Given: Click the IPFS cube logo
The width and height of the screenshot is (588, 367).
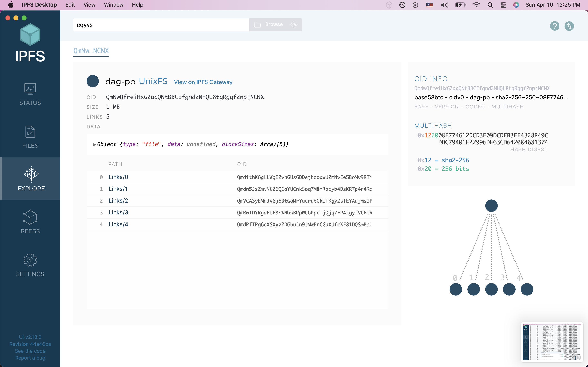Looking at the screenshot, I should coord(30,35).
